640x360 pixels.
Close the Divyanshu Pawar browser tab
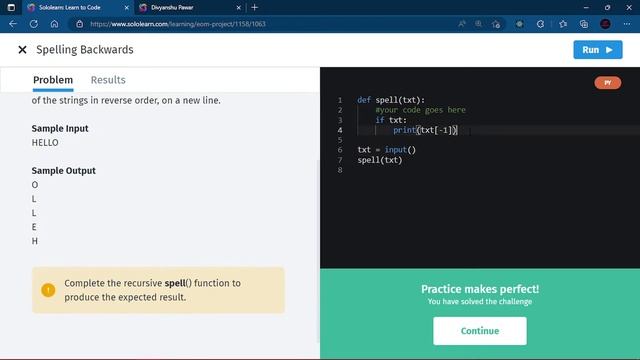239,7
